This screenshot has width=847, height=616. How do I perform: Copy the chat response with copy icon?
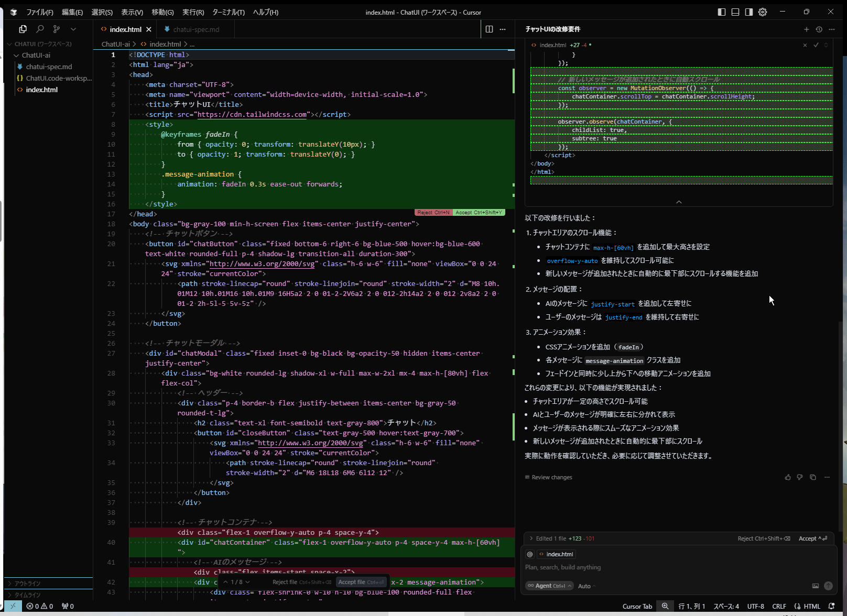click(x=813, y=477)
